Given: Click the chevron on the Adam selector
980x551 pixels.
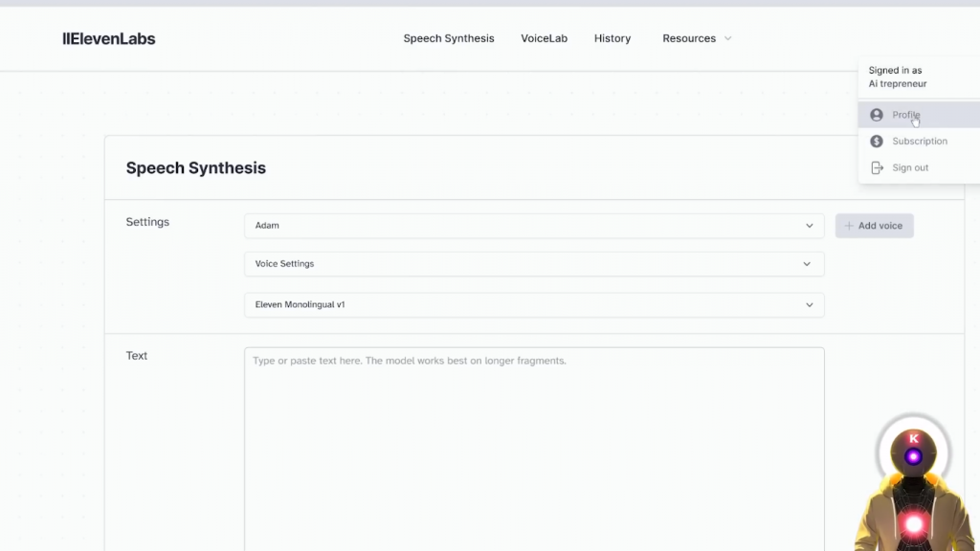Looking at the screenshot, I should pos(810,226).
